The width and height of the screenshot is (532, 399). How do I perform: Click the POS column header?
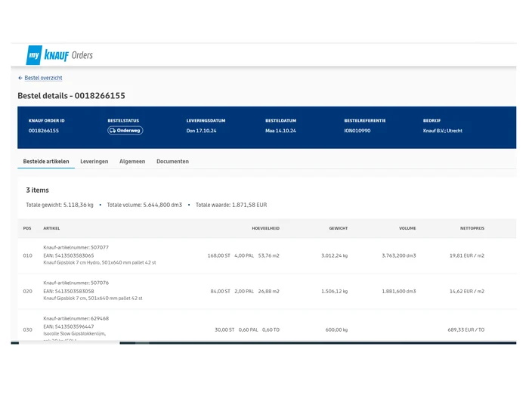pos(27,228)
